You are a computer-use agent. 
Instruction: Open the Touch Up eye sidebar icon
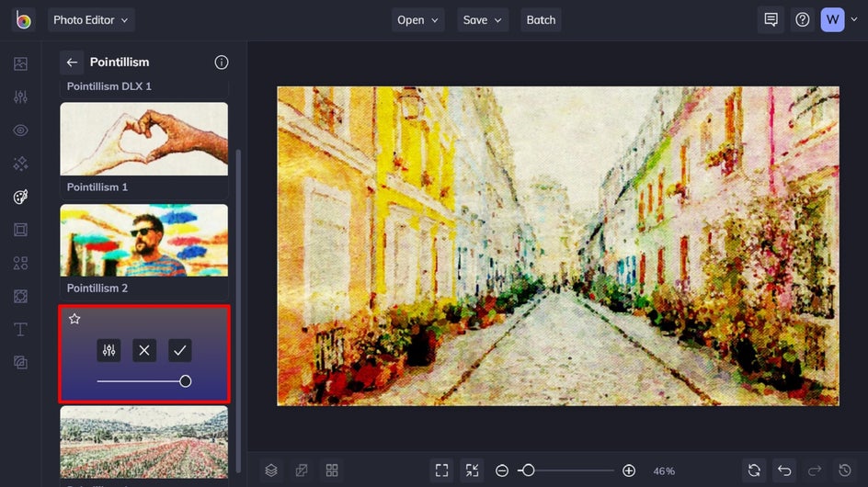click(x=20, y=130)
